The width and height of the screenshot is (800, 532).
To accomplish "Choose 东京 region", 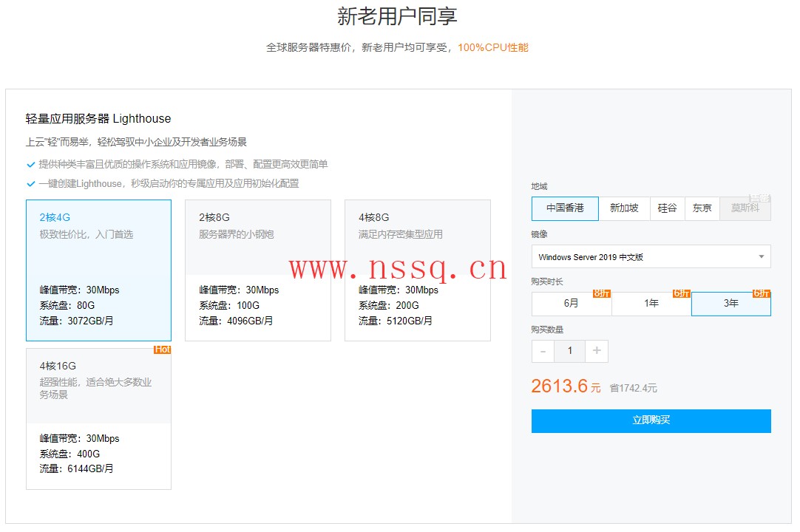I will point(702,208).
